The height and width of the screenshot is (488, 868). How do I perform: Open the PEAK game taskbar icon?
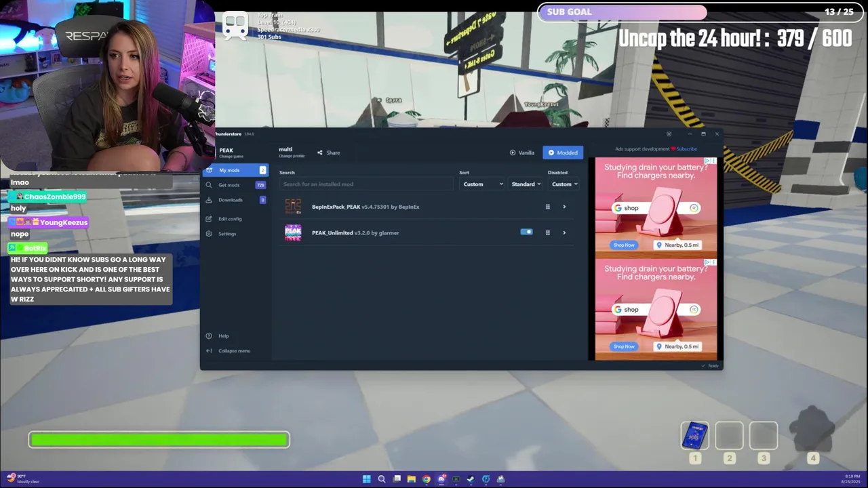[x=500, y=479]
